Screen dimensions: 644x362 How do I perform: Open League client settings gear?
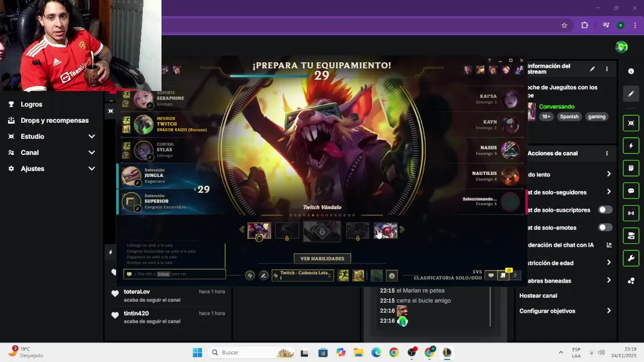click(x=511, y=60)
